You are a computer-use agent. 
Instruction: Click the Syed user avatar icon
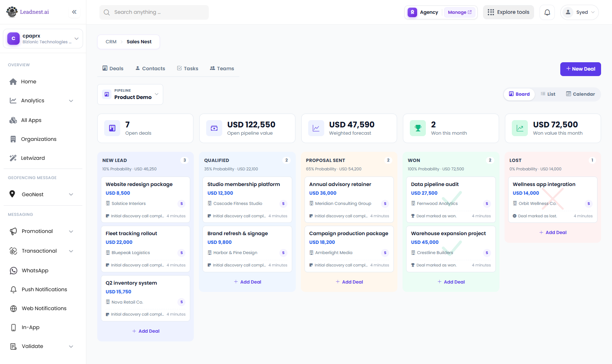point(568,12)
